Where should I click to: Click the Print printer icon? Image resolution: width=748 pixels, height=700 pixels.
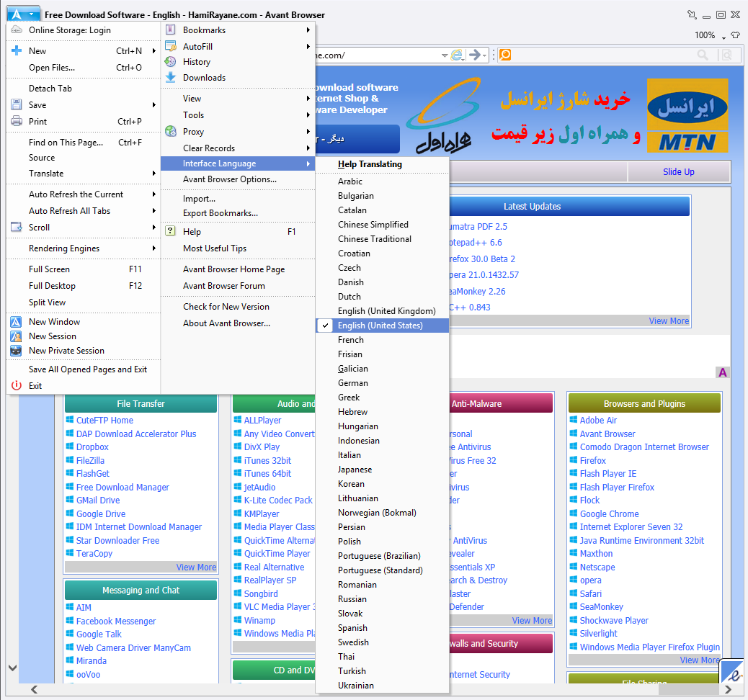16,122
